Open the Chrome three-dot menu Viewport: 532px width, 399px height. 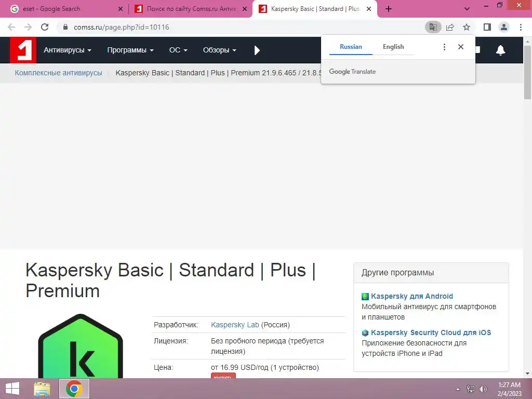coord(521,27)
